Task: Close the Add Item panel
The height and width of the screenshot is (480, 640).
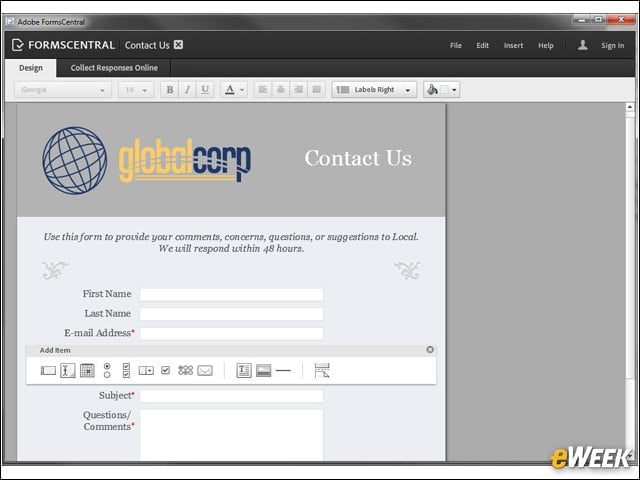Action: tap(430, 350)
